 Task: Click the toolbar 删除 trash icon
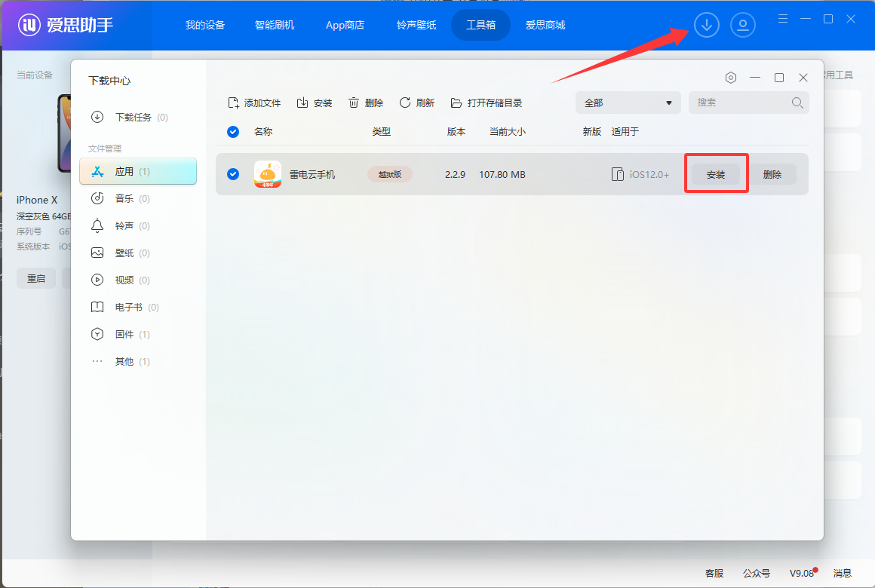354,103
